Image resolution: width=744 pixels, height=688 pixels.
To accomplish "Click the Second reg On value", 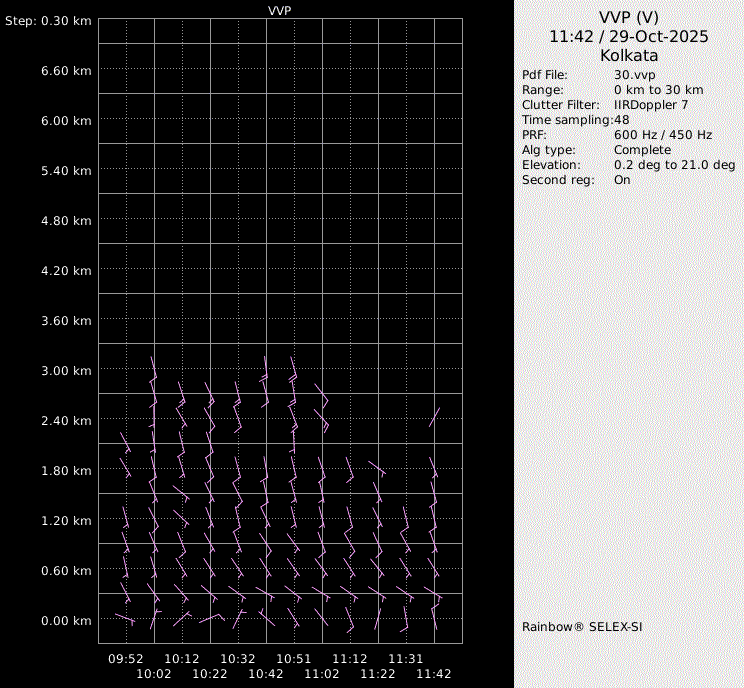I will [622, 180].
